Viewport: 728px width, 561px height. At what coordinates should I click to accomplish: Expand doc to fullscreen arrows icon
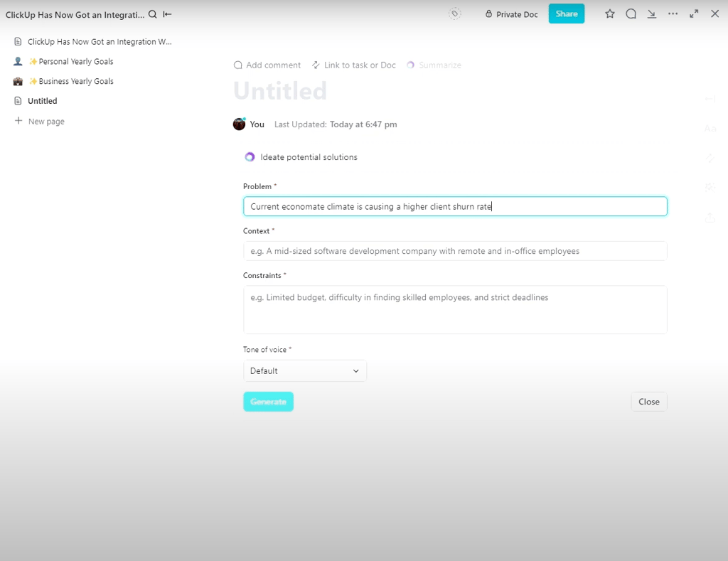(x=694, y=14)
